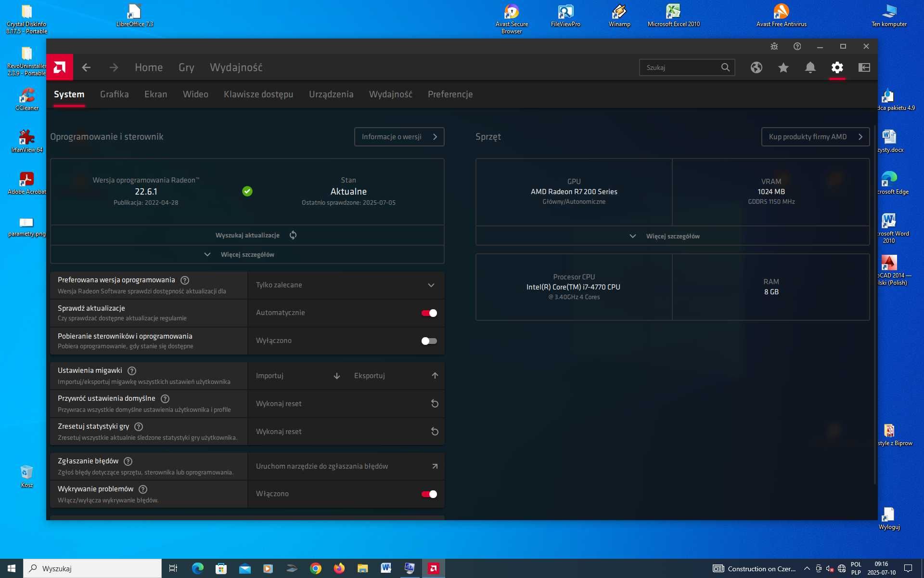This screenshot has height=578, width=924.
Task: Switch to Wideo tab
Action: tap(195, 94)
